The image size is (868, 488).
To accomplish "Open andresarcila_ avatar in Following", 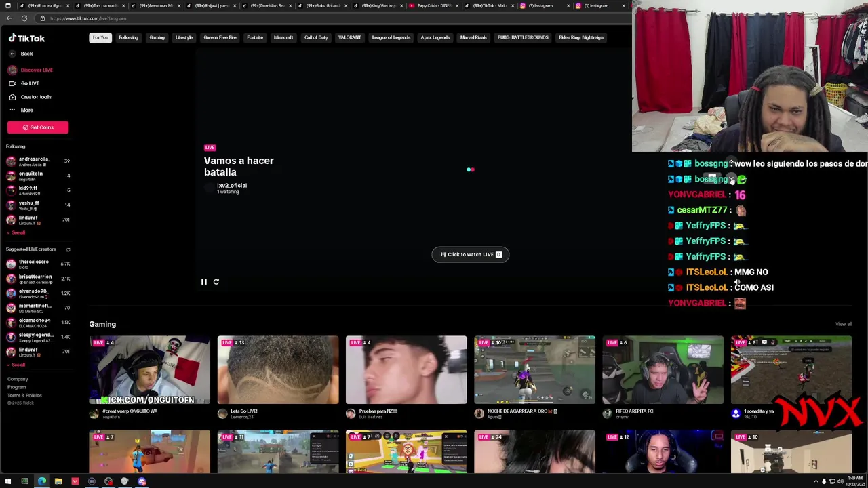I will 11,161.
